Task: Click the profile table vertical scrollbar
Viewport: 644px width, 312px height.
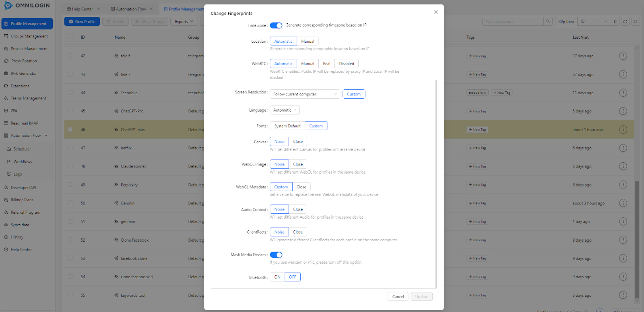Action: (x=637, y=240)
